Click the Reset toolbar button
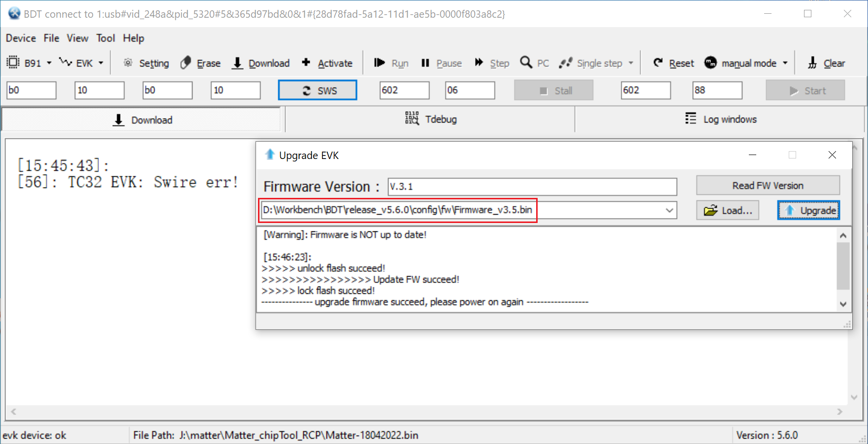 673,63
